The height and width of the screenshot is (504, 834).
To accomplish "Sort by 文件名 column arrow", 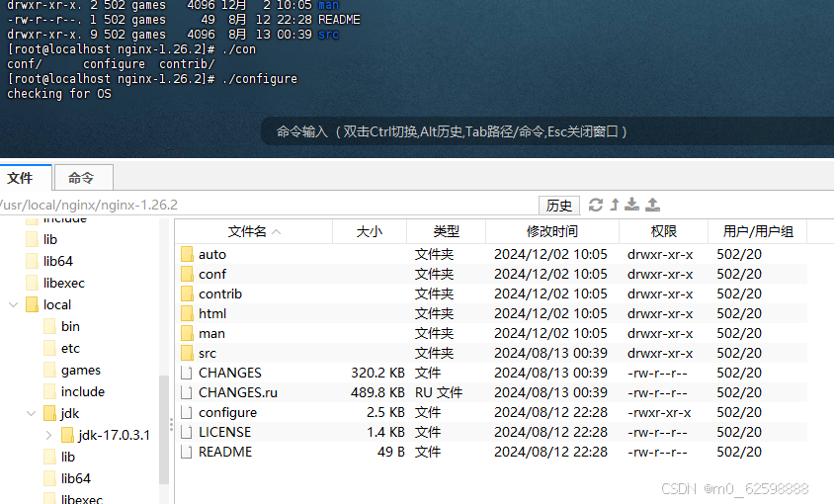I will click(277, 231).
